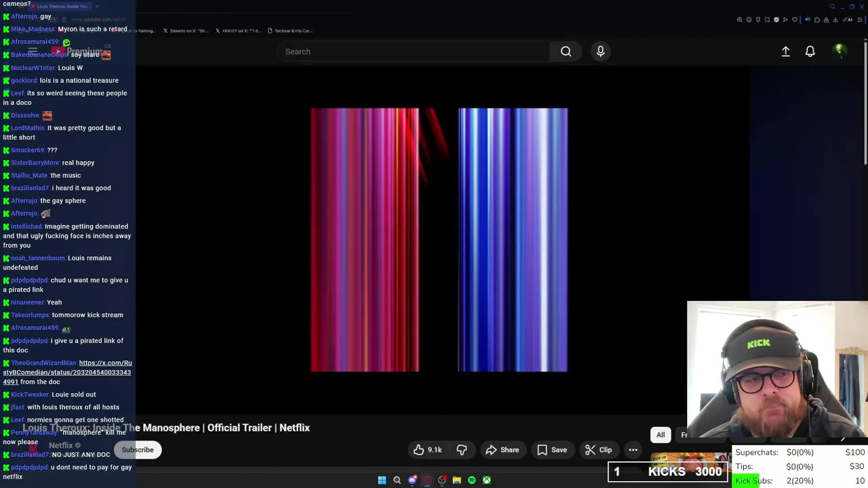
Task: Save the video to a playlist
Action: [x=552, y=449]
